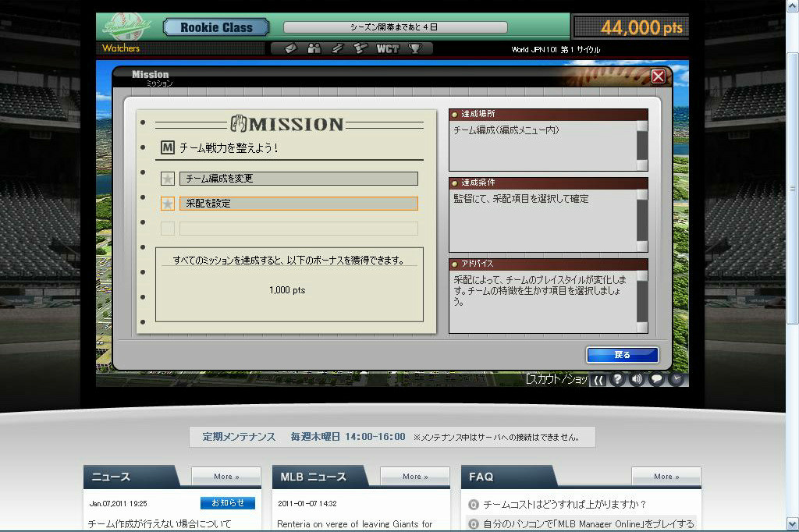Select the チーム編成を変更 mission item

click(298, 179)
